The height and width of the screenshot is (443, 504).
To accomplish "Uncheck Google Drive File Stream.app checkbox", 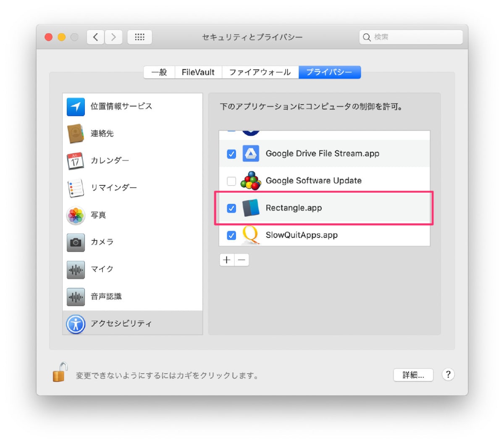I will point(231,154).
